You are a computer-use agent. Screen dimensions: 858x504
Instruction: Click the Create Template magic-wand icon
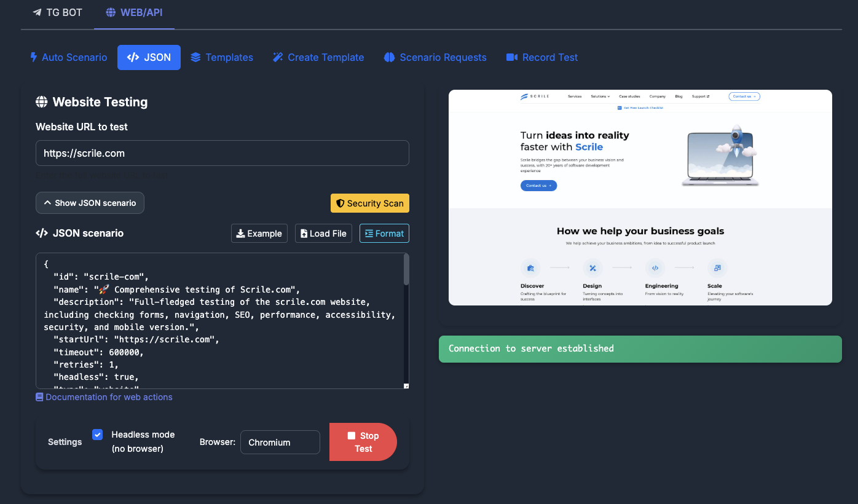click(x=278, y=57)
